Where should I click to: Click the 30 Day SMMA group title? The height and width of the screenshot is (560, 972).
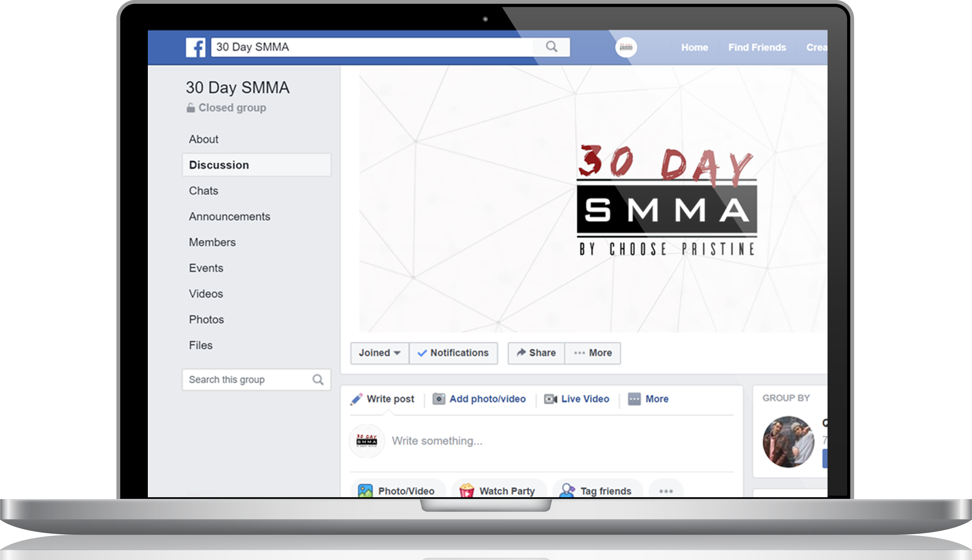pyautogui.click(x=237, y=88)
